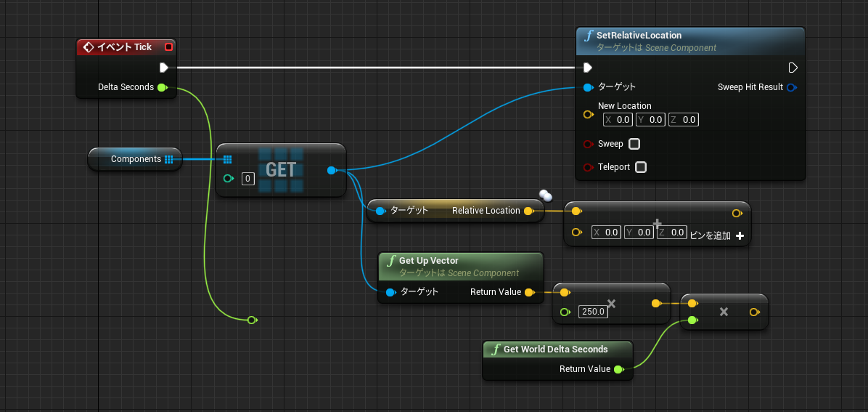This screenshot has height=412, width=868.
Task: Click the Get Up Vector Return Value pin
Action: [529, 292]
